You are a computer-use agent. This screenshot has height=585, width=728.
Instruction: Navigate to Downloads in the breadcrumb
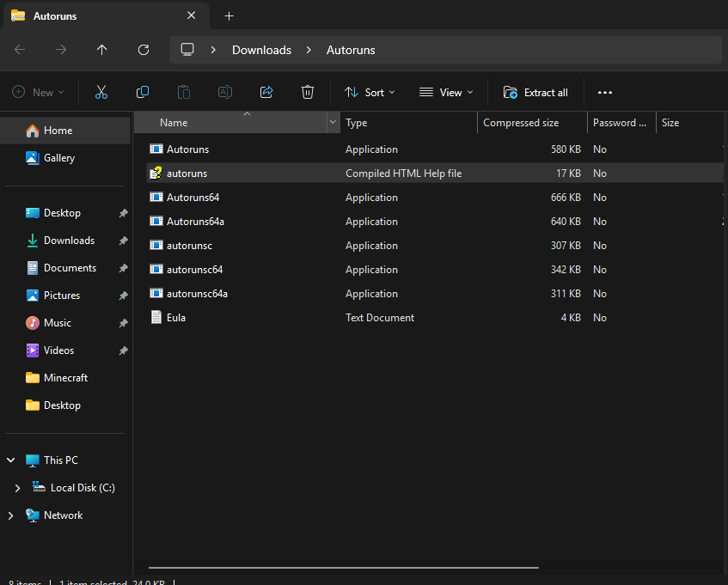pos(261,50)
